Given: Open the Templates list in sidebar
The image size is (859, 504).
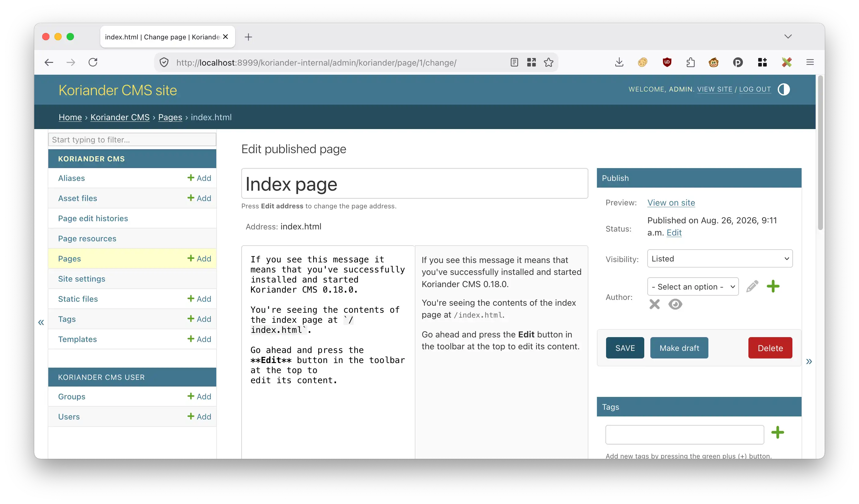Looking at the screenshot, I should tap(77, 339).
